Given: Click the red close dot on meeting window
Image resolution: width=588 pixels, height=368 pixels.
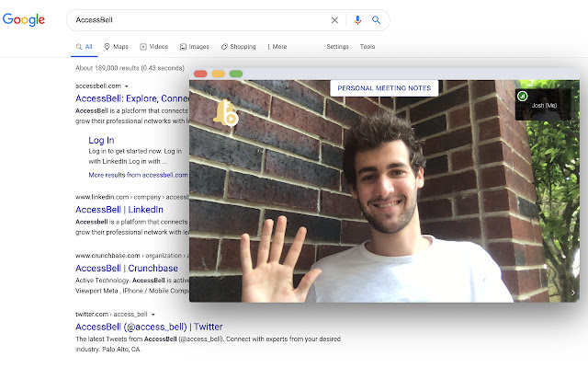Looking at the screenshot, I should pyautogui.click(x=200, y=74).
